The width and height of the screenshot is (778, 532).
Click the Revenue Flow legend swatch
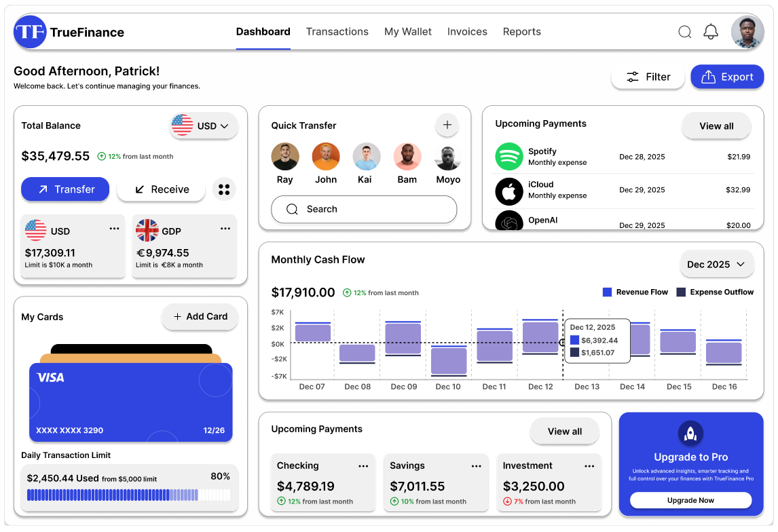tap(608, 292)
